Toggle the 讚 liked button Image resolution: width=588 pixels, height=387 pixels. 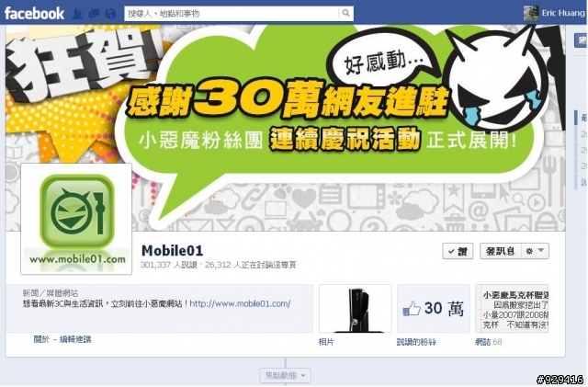[458, 251]
